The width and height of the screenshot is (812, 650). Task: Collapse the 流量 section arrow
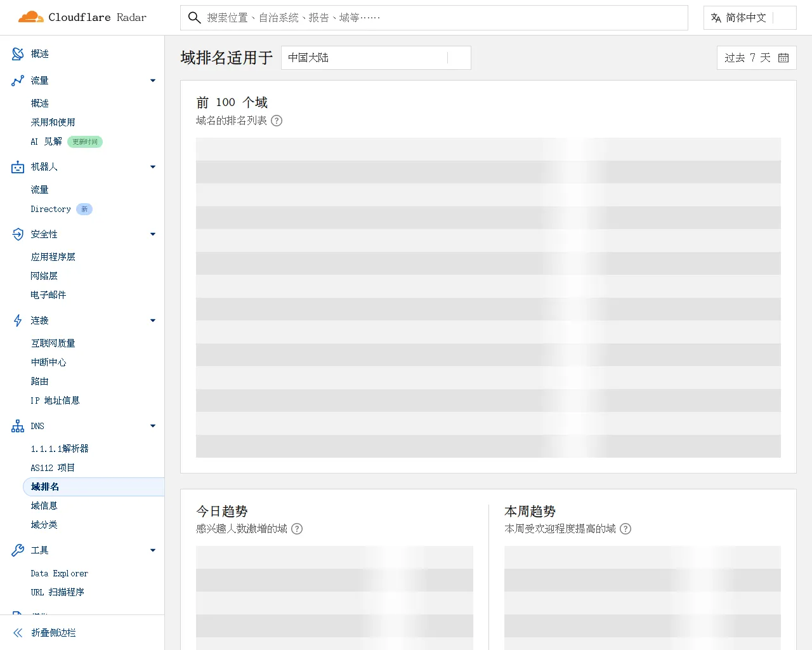[153, 81]
